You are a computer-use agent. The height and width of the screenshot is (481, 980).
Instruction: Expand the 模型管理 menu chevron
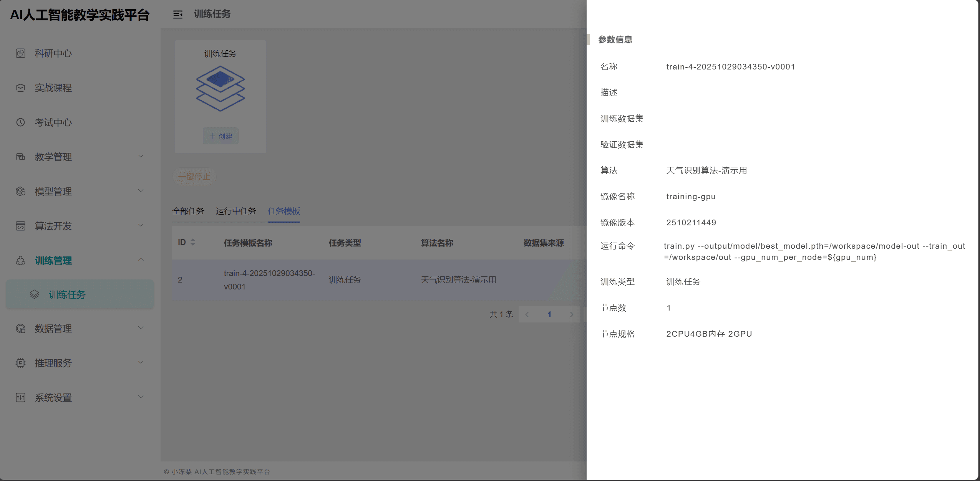[x=141, y=191]
